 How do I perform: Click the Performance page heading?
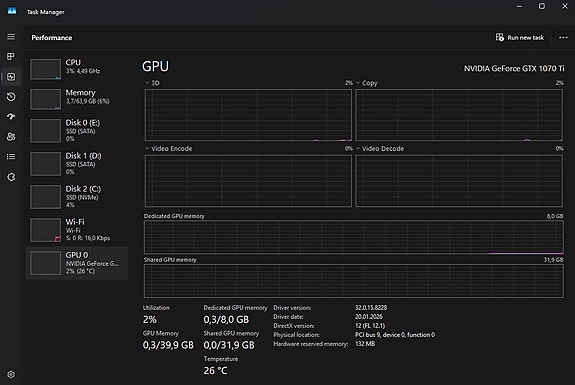[52, 38]
